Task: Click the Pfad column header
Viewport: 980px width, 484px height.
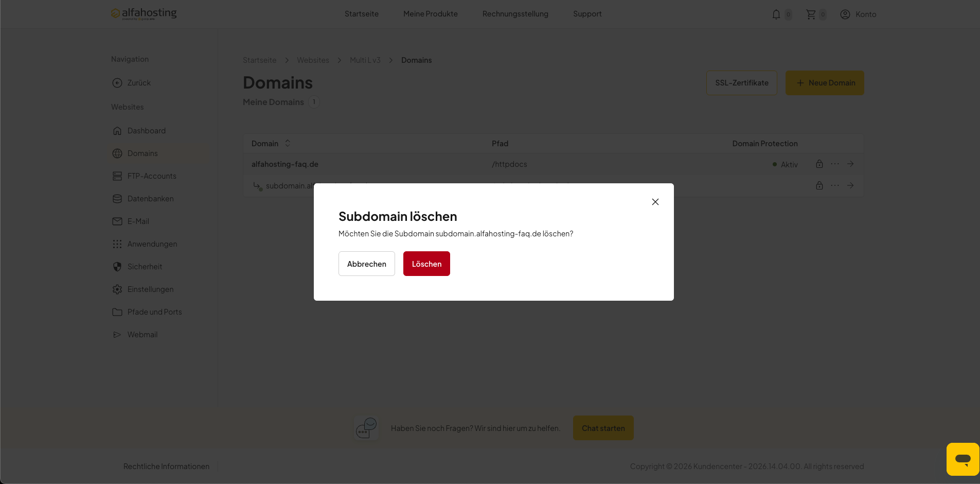Action: pyautogui.click(x=500, y=144)
